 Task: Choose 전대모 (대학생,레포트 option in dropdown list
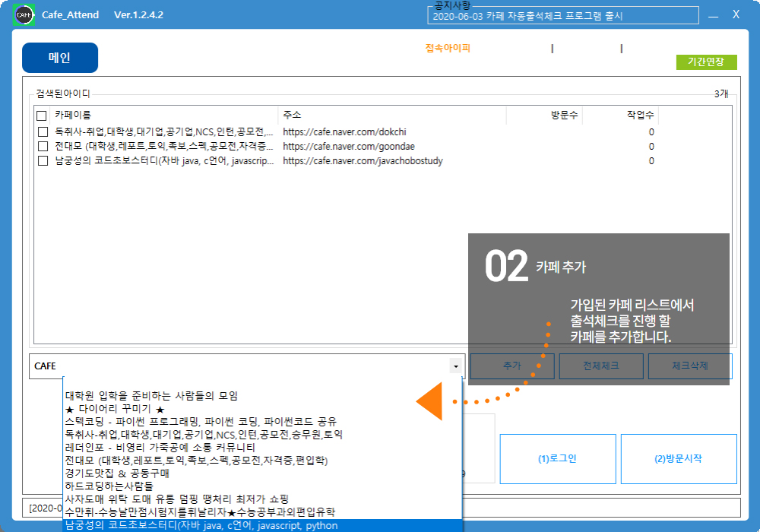263,461
